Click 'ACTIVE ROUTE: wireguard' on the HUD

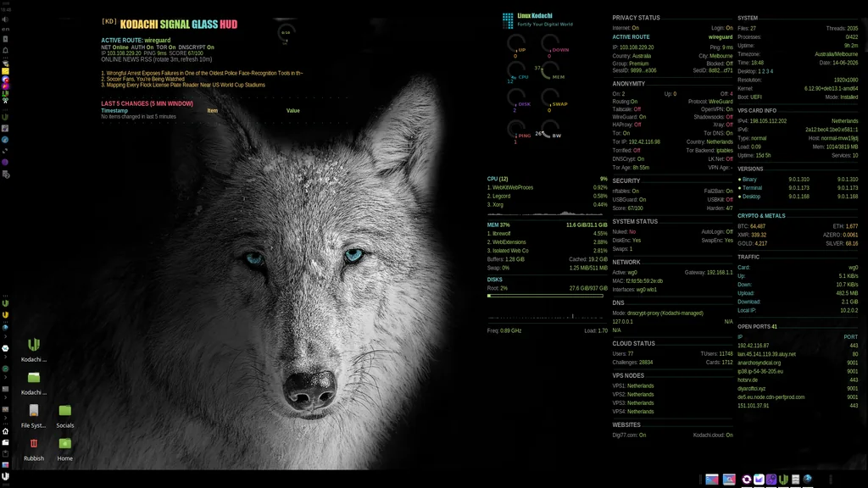136,41
